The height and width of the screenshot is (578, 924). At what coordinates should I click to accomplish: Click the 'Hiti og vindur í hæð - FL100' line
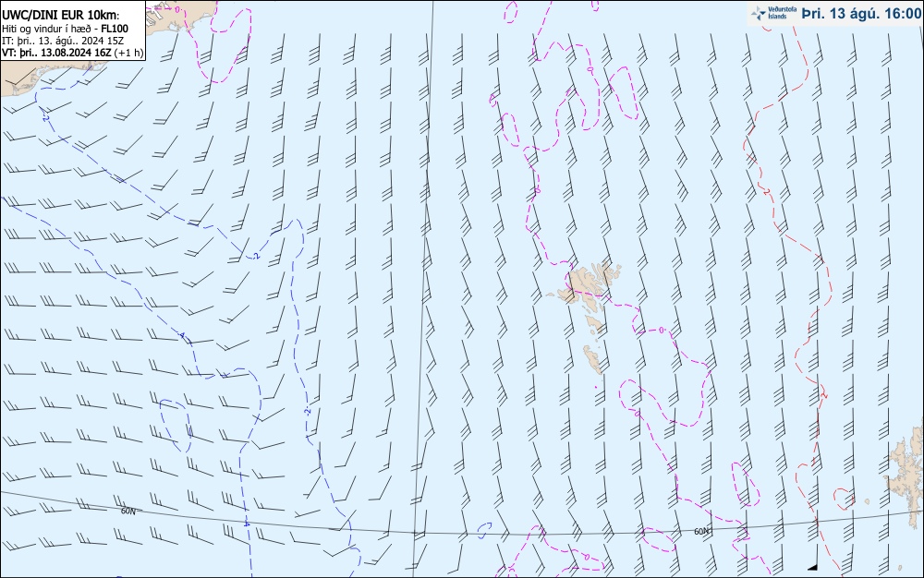(x=65, y=29)
